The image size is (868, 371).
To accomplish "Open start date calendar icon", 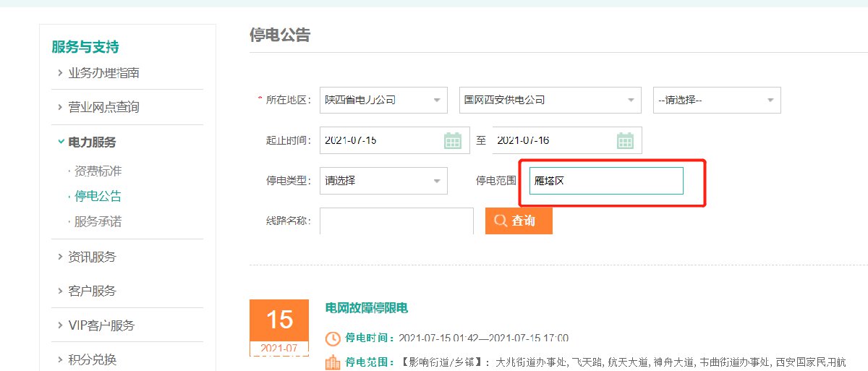I will pos(453,140).
